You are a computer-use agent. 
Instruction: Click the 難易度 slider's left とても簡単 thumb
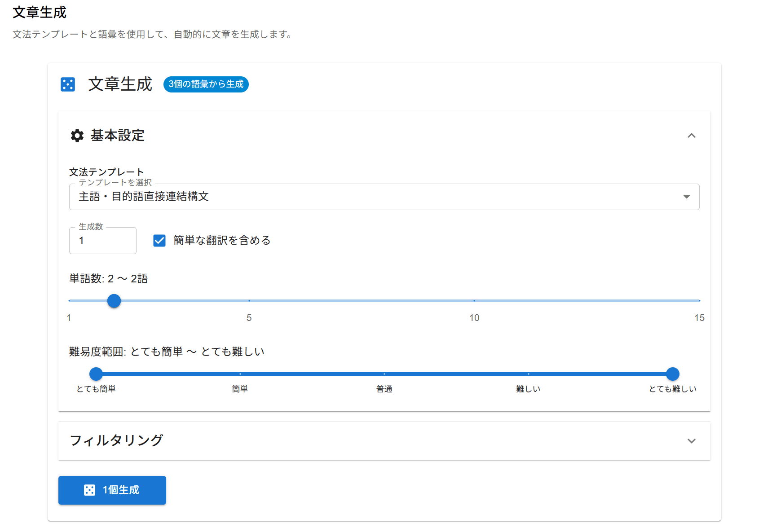[96, 374]
